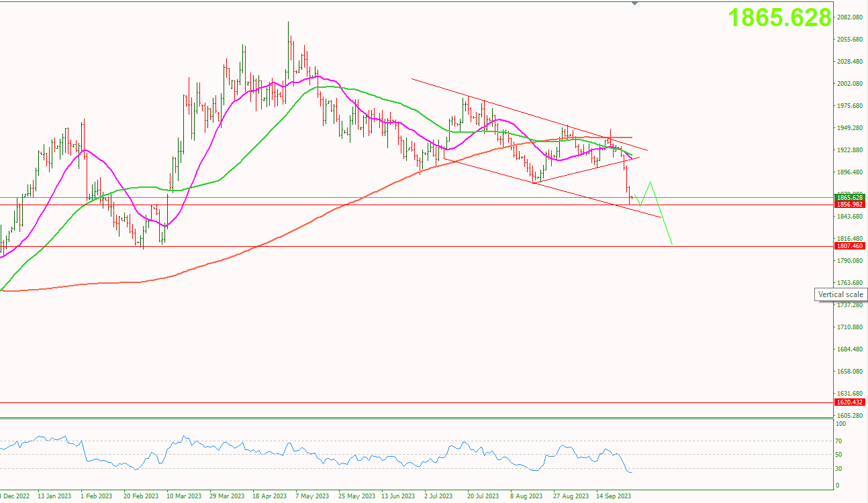Click the 1896.480 value on price scale
Viewport: 868px width, 503px height.
(x=850, y=172)
